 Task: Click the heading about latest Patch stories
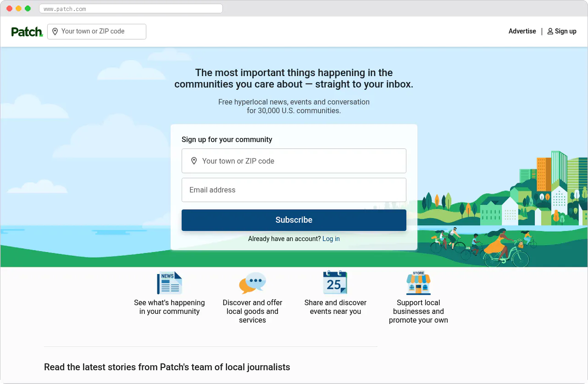[167, 367]
